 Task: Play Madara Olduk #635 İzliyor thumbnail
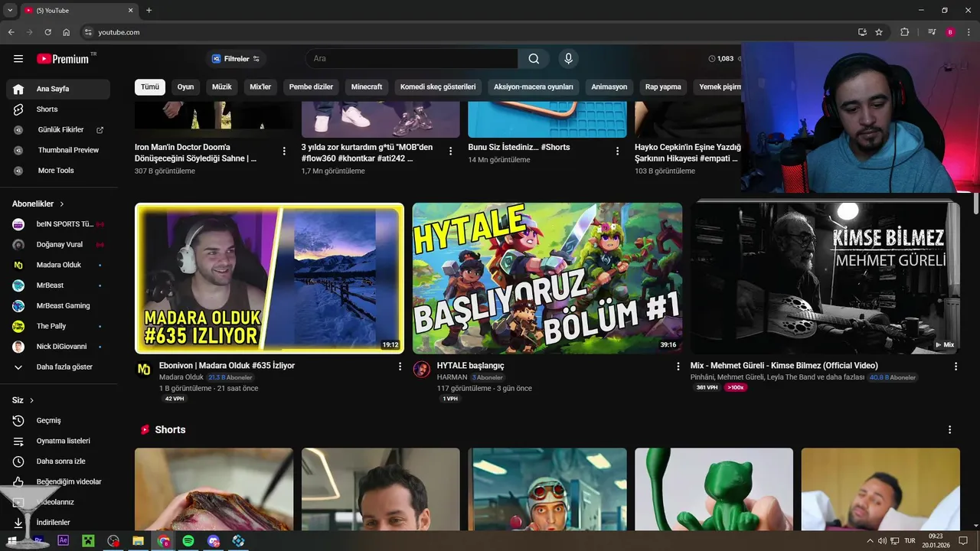tap(269, 278)
